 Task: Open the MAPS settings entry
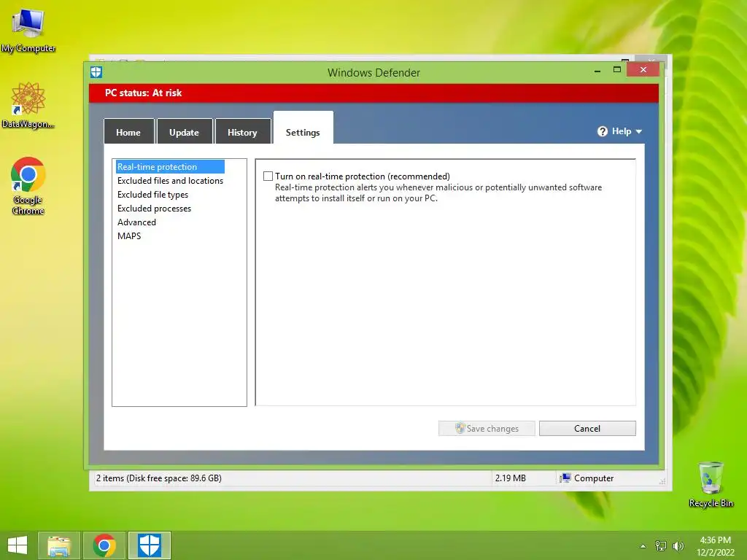[129, 236]
